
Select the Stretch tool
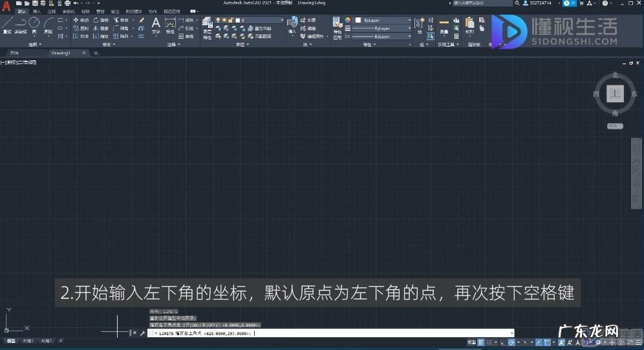tap(80, 36)
